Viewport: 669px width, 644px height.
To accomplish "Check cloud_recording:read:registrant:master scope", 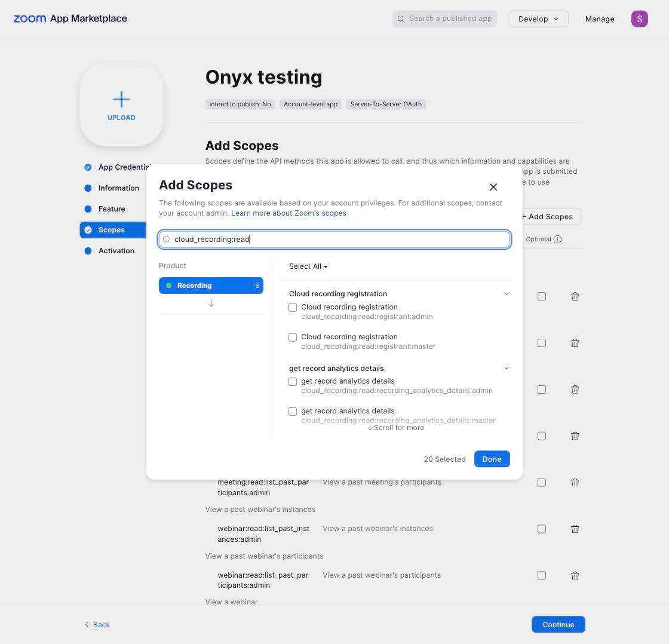I will [x=293, y=338].
